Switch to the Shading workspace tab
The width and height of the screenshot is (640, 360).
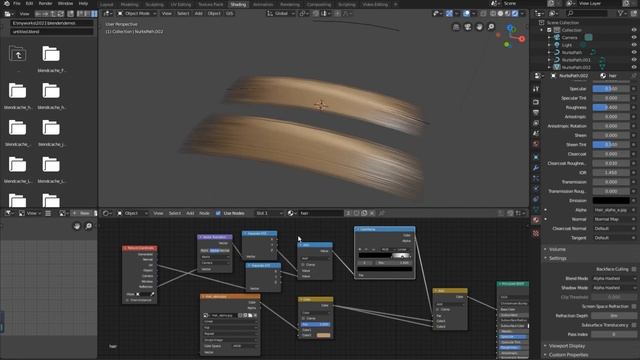(238, 4)
